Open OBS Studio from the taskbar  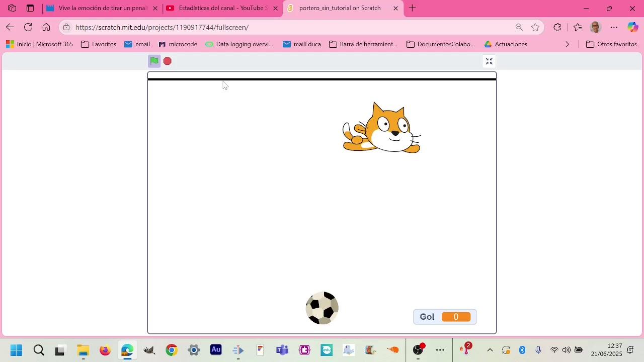[x=418, y=350]
